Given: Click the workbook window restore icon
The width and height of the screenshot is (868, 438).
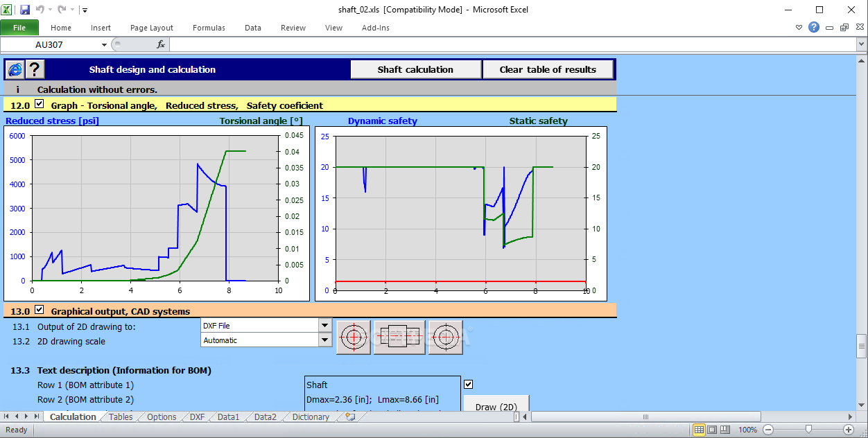Looking at the screenshot, I should coord(844,28).
